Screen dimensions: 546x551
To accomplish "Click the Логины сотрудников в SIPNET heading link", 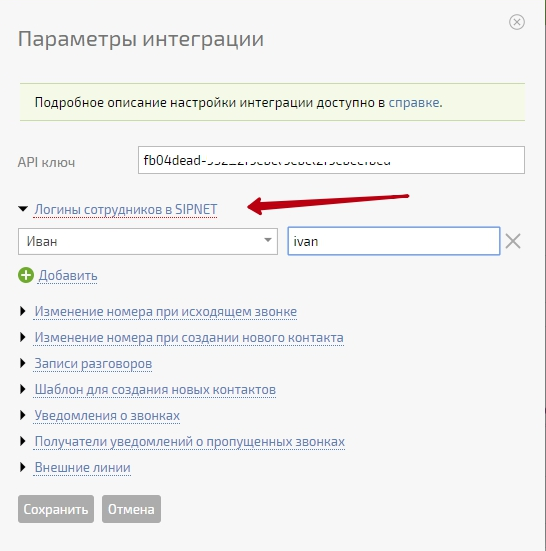I will coord(125,209).
